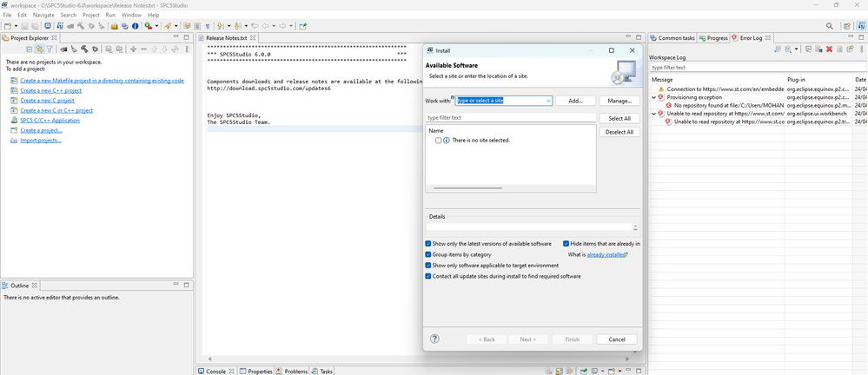Switch to the Problems tab
The width and height of the screenshot is (868, 375).
292,372
